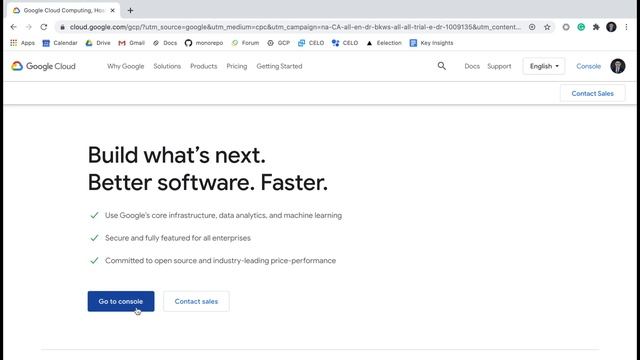Click the 'Build what's next.' headline
Image resolution: width=640 pixels, height=360 pixels.
[x=177, y=155]
